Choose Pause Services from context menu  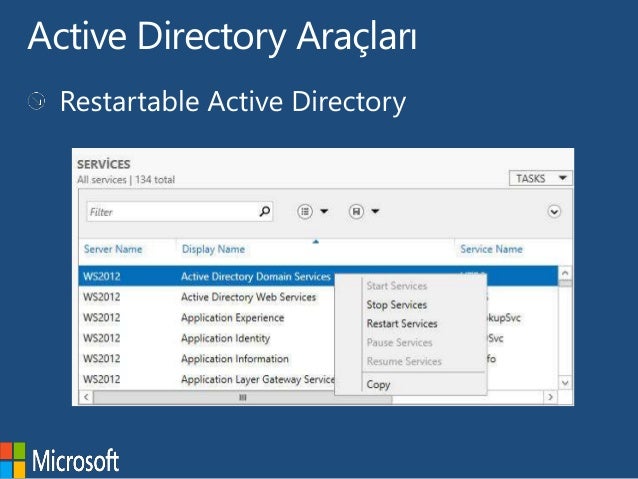pyautogui.click(x=399, y=342)
